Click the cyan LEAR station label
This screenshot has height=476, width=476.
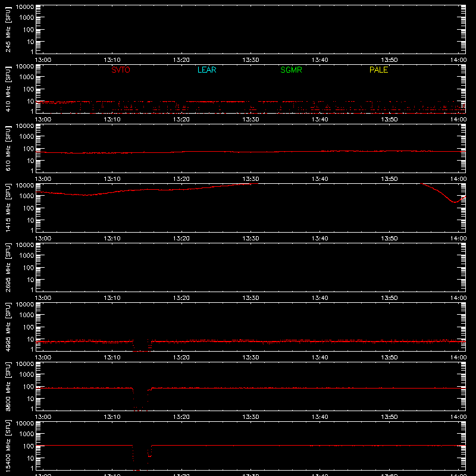click(206, 70)
